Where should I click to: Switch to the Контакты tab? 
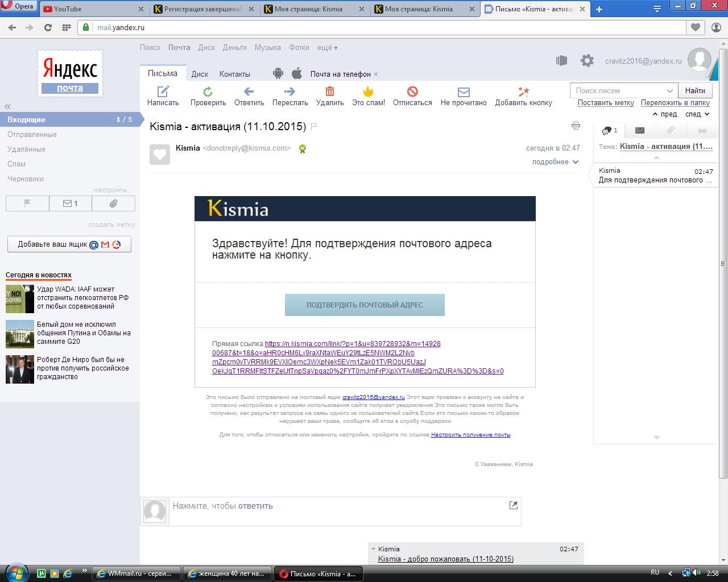click(x=235, y=74)
